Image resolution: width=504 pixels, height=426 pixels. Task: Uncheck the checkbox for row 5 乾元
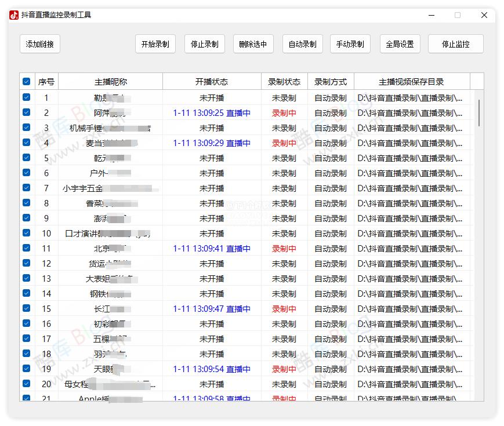tap(26, 158)
